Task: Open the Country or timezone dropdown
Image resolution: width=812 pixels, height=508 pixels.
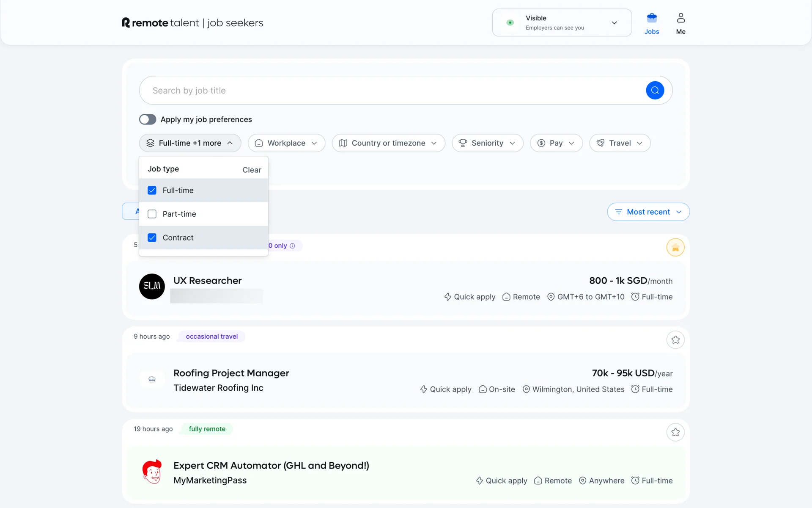Action: 388,143
